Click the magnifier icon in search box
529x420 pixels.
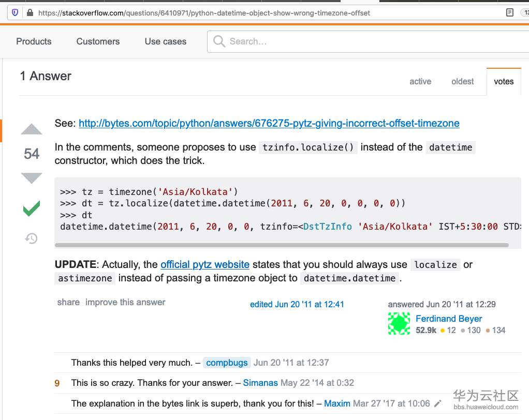pyautogui.click(x=219, y=41)
